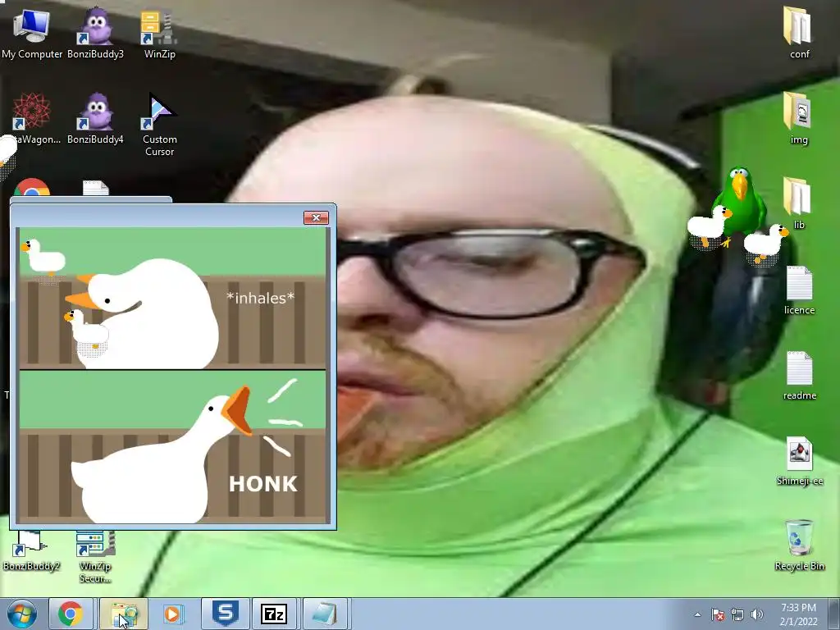Viewport: 840px width, 630px height.
Task: Open the Action Center flag icon
Action: pos(718,614)
